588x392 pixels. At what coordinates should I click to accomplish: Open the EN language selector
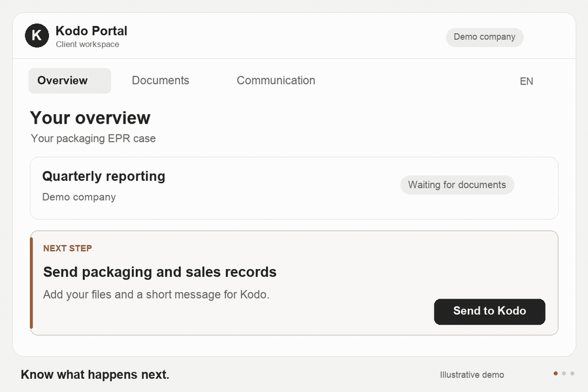526,82
